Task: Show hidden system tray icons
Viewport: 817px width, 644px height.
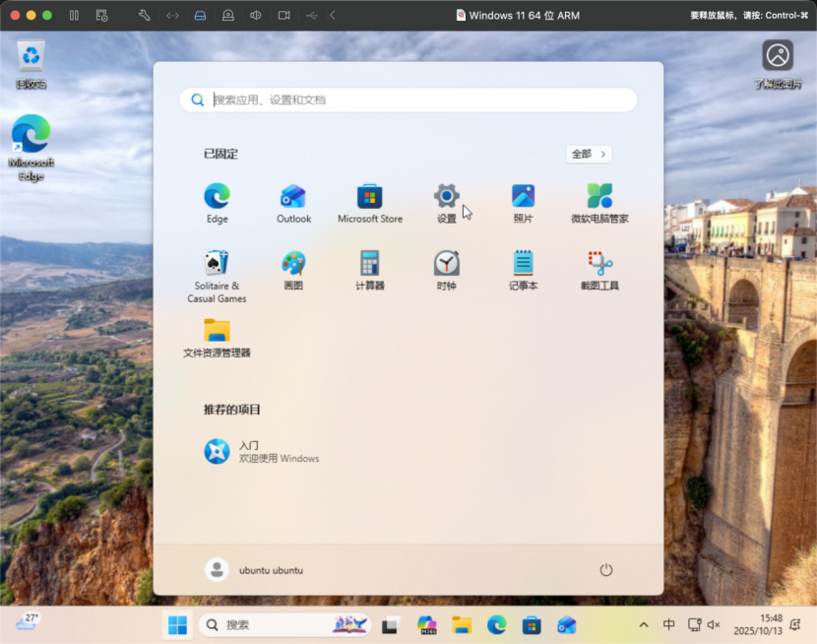Action: pos(644,624)
